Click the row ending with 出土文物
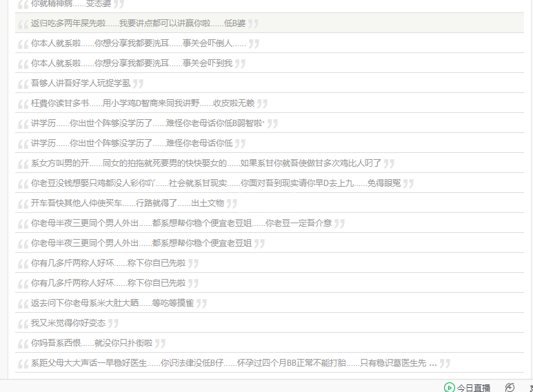Image resolution: width=533 pixels, height=392 pixels. 270,203
